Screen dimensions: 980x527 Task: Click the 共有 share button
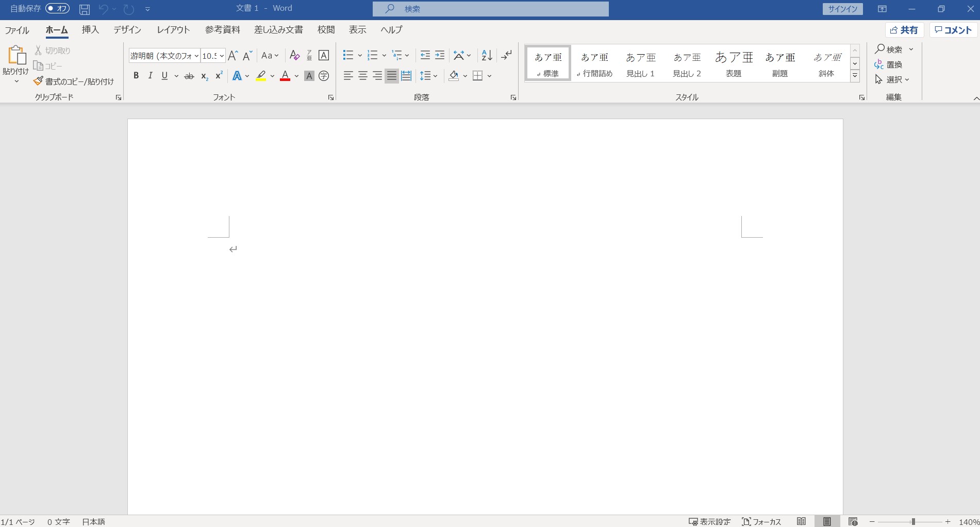(904, 30)
